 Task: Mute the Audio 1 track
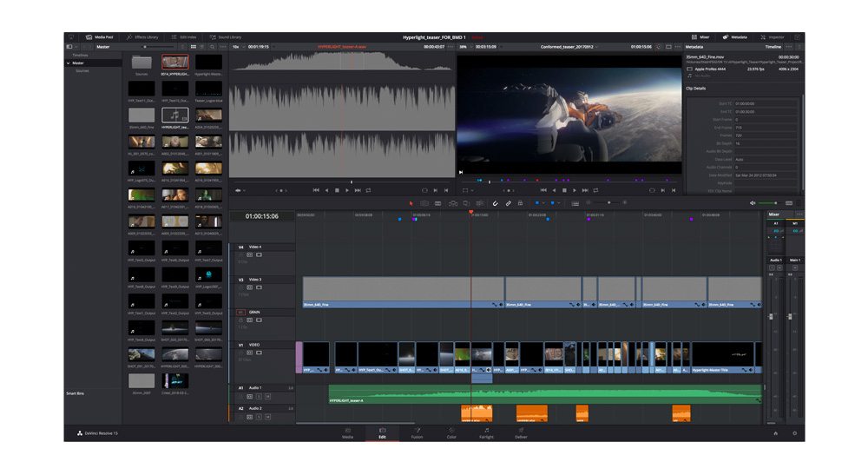click(267, 396)
